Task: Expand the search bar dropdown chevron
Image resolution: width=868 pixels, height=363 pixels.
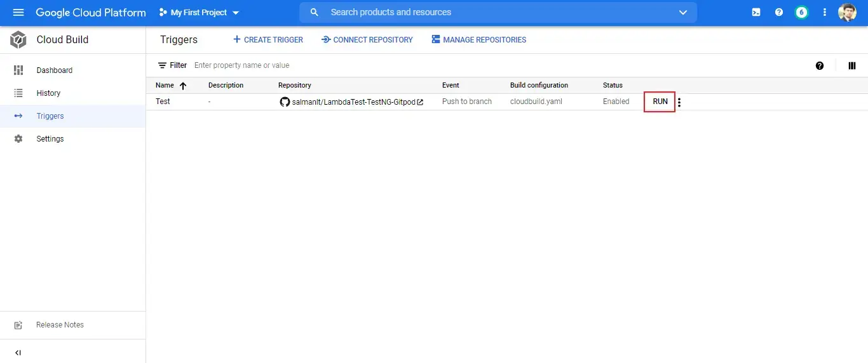Action: point(683,13)
